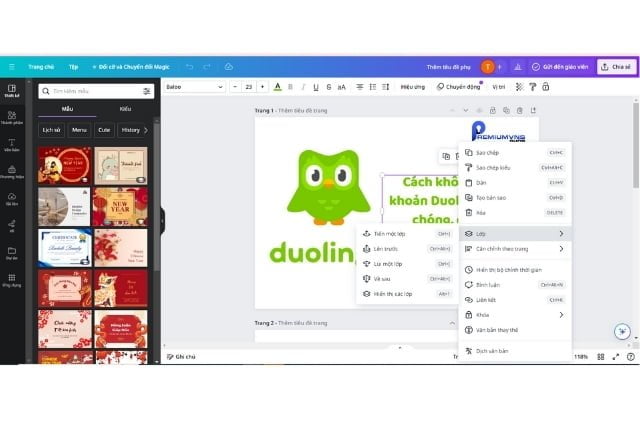640x432 pixels.
Task: Open the Thiết kế design panel
Action: click(x=12, y=91)
